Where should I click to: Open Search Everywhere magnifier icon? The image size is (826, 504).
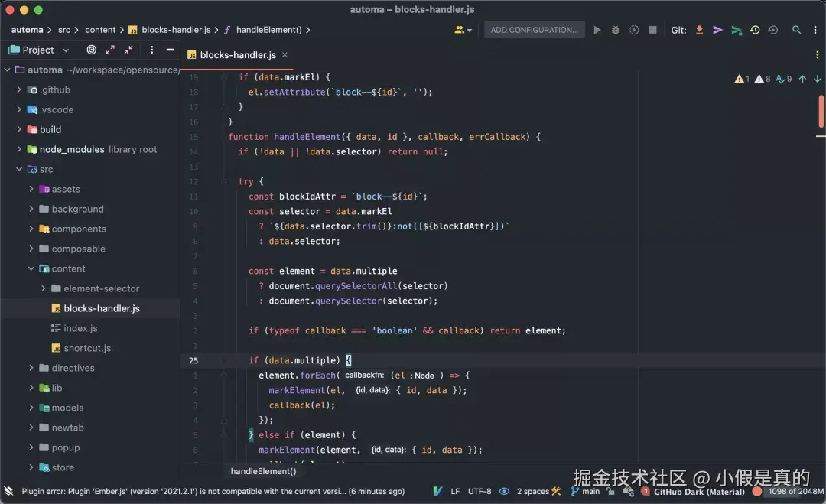point(796,30)
